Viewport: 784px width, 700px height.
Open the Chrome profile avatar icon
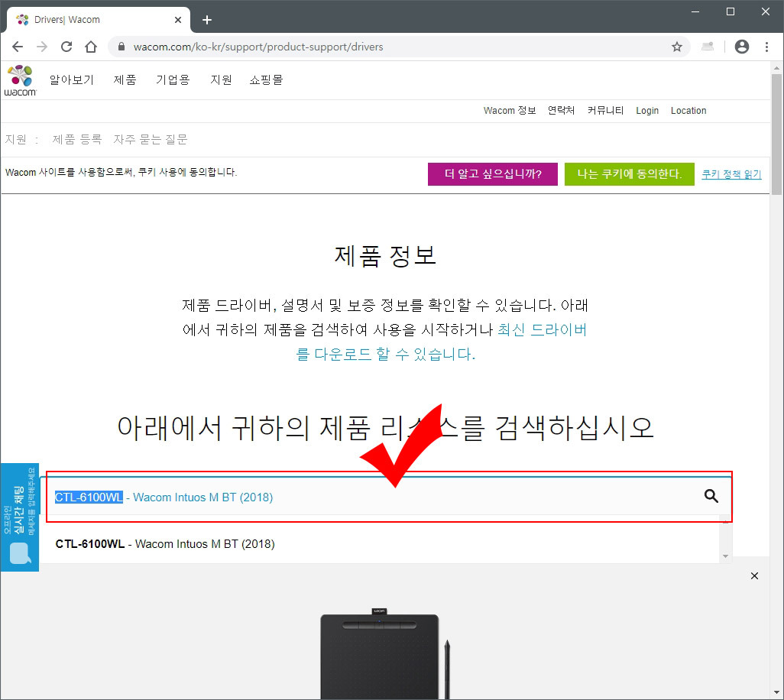[x=741, y=47]
